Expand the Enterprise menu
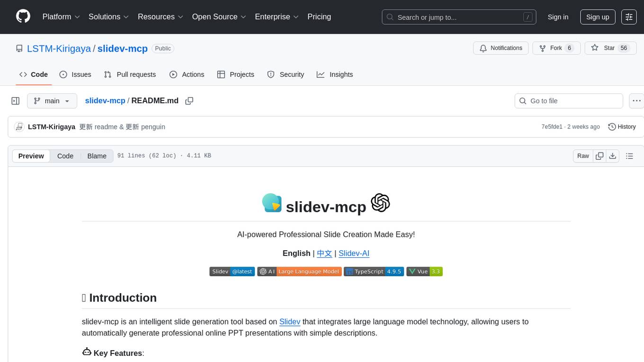Viewport: 644px width, 362px height. (277, 17)
